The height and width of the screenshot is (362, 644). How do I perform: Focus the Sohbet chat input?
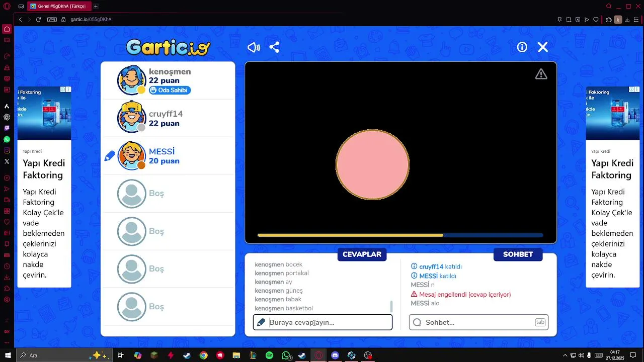[x=478, y=322]
